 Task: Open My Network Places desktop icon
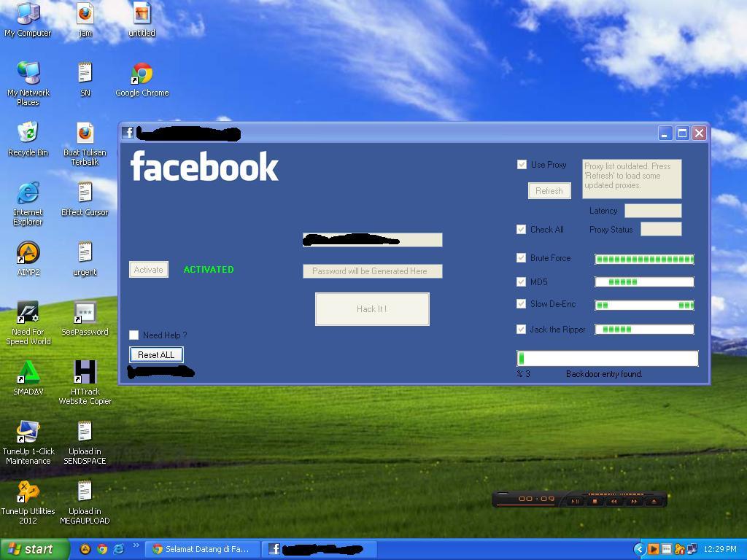[x=28, y=83]
